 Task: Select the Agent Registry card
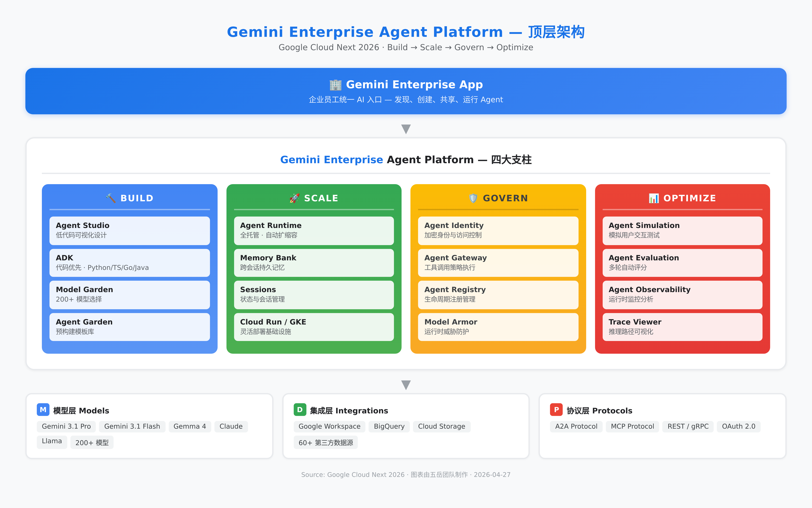tap(498, 295)
